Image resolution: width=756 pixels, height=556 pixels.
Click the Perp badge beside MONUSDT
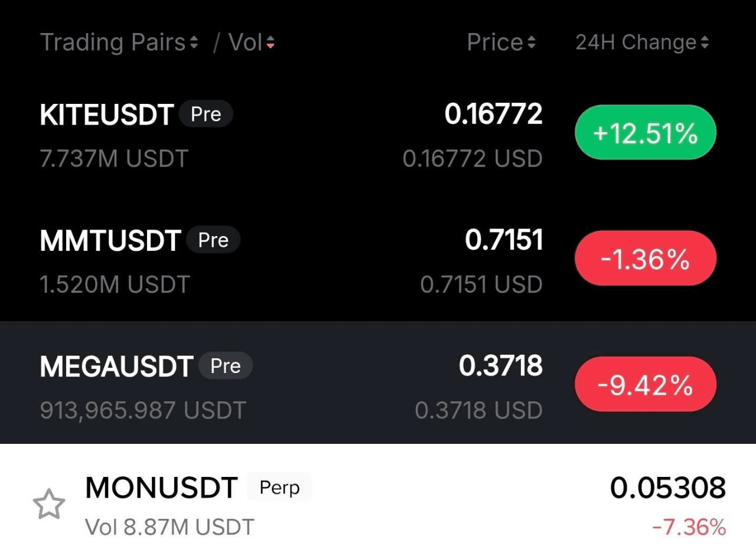click(279, 488)
